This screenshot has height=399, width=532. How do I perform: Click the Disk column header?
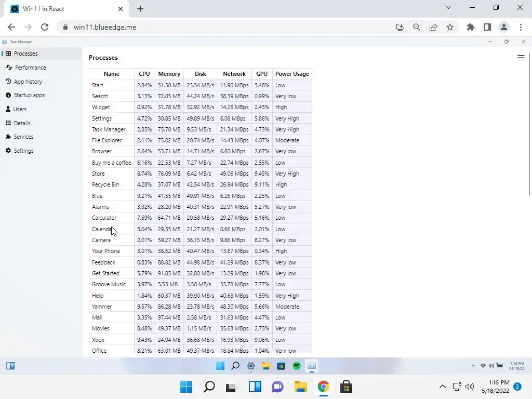coord(200,74)
